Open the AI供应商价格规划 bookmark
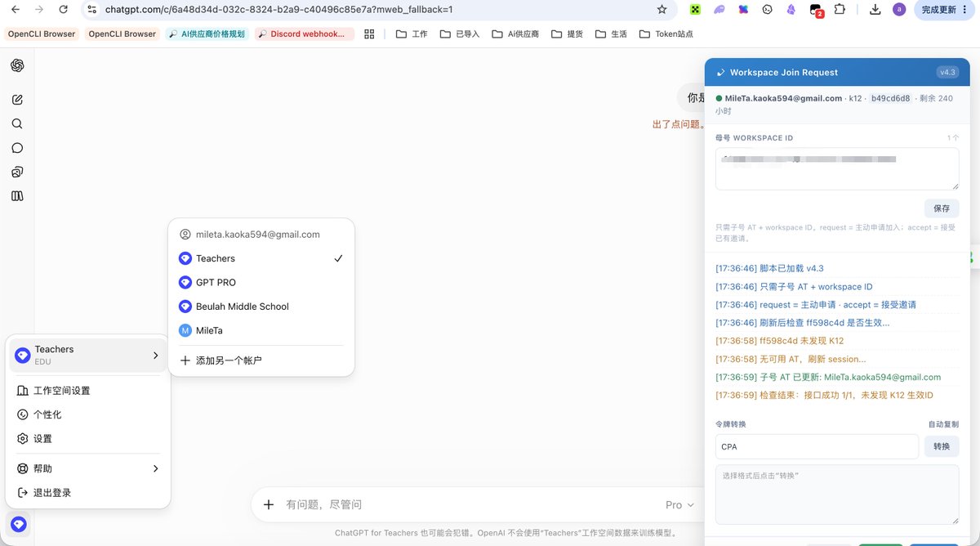Screen dimensions: 980x546 [207, 34]
